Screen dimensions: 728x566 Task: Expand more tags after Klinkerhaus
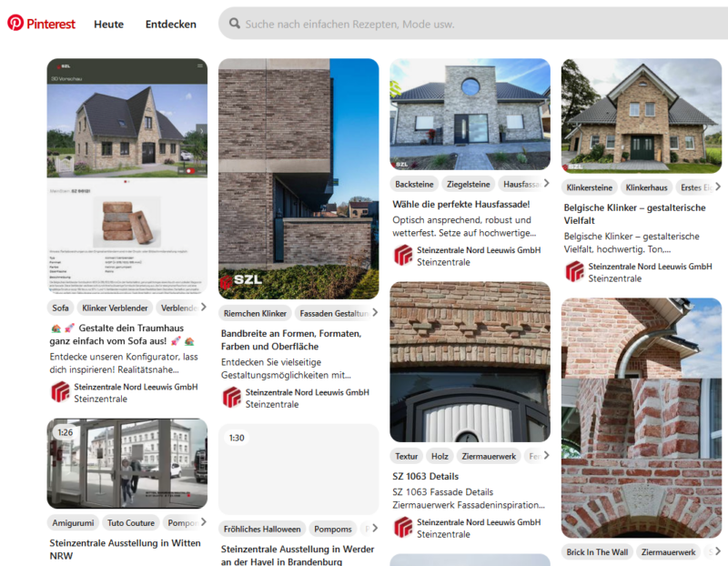718,187
